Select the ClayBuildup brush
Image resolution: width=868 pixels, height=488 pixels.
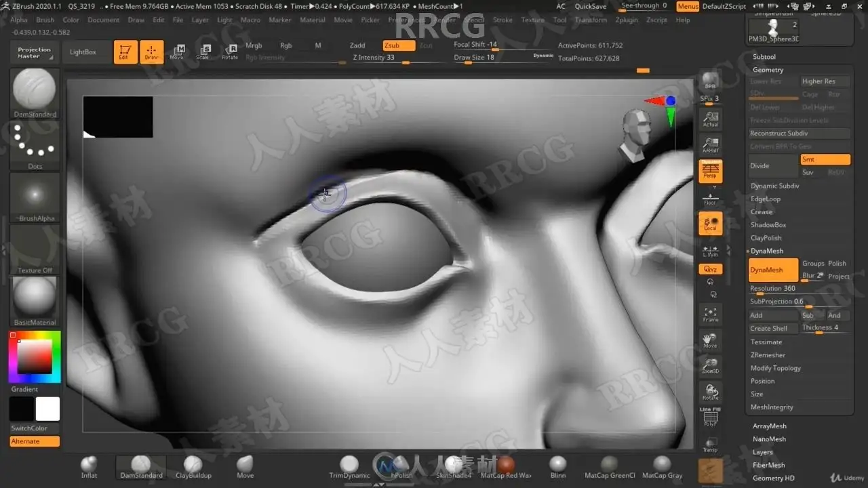click(193, 467)
